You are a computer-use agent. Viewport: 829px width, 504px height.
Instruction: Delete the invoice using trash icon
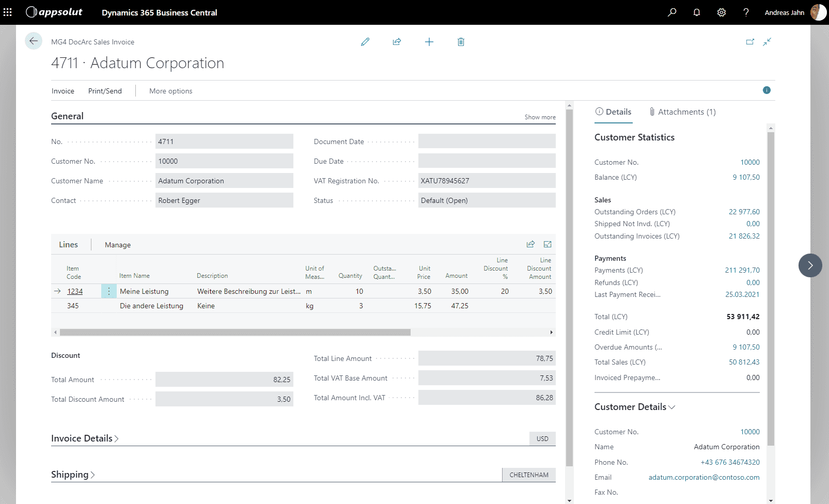(x=461, y=42)
